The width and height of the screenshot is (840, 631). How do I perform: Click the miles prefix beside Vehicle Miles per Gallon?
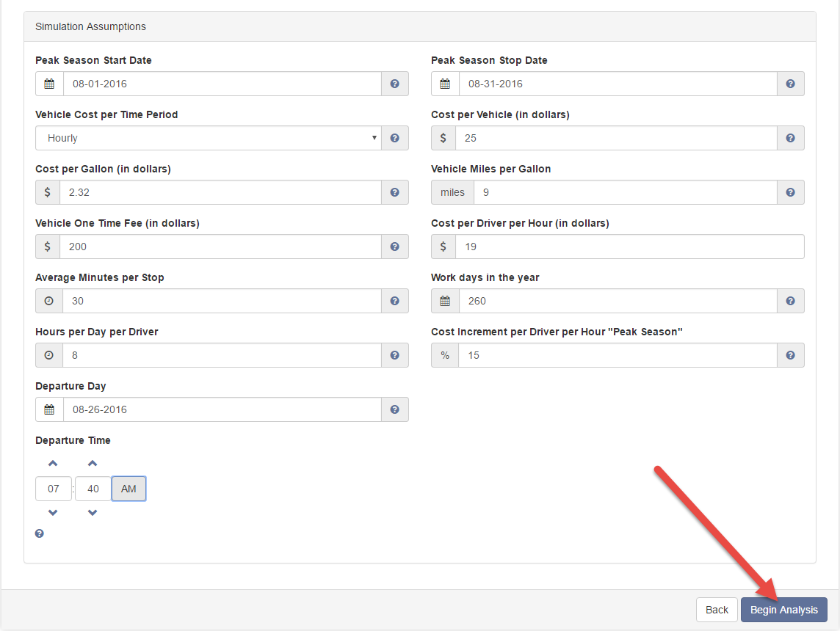point(452,192)
